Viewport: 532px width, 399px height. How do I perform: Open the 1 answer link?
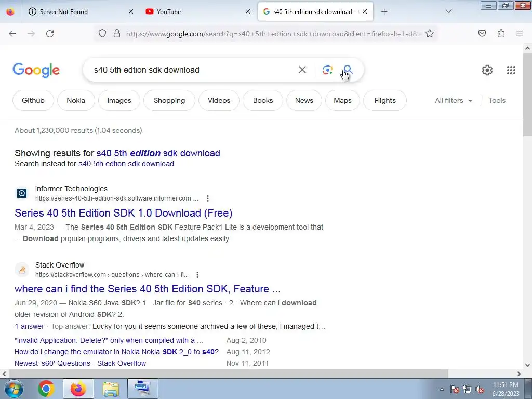tap(29, 326)
